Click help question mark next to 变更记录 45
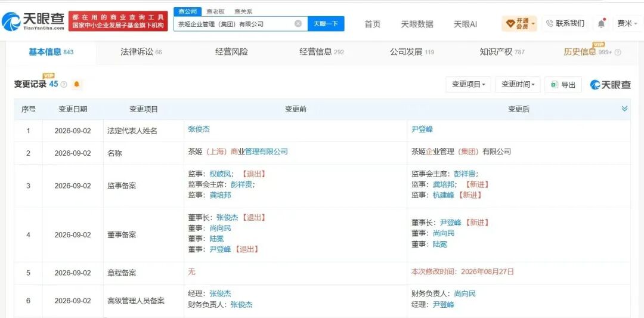The width and height of the screenshot is (644, 318). tap(64, 85)
